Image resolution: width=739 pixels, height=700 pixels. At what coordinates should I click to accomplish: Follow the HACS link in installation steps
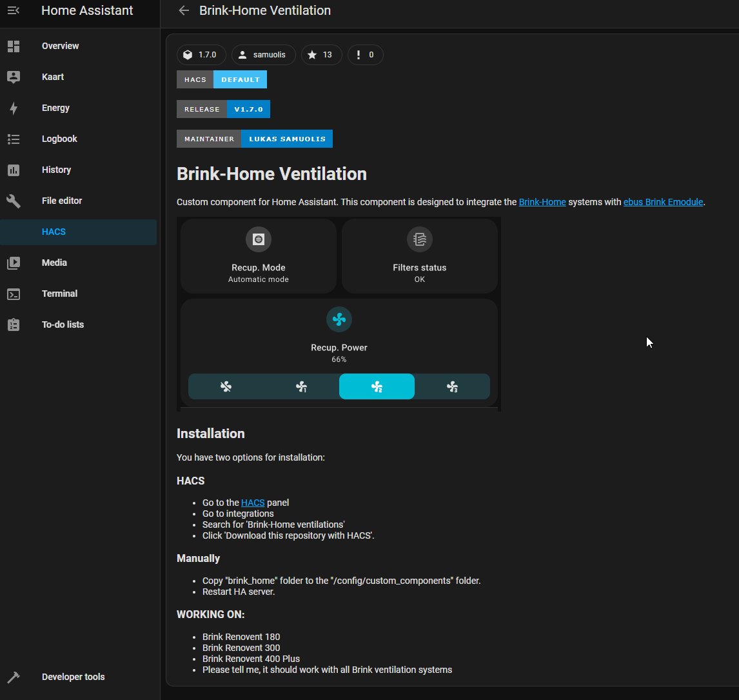click(x=253, y=503)
